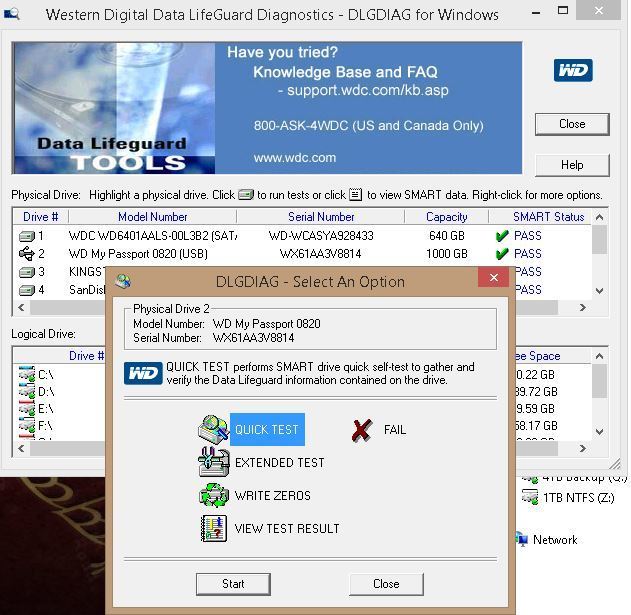Image resolution: width=631 pixels, height=615 pixels.
Task: Click Start in the DLGDIAG dialog
Action: point(233,584)
